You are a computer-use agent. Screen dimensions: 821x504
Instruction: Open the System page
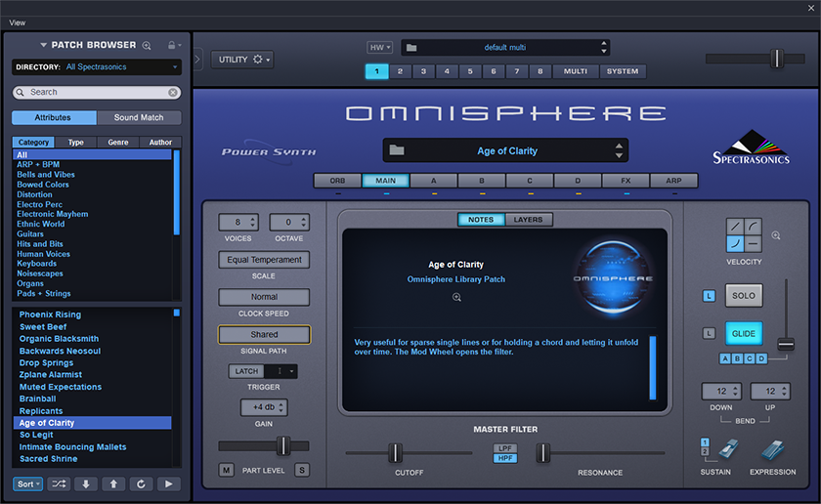click(623, 71)
